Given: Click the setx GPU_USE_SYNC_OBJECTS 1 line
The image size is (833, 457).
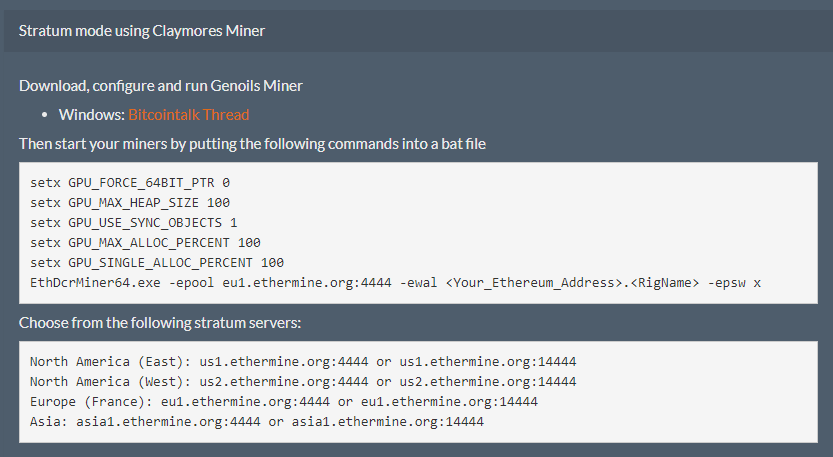Looking at the screenshot, I should tap(134, 223).
